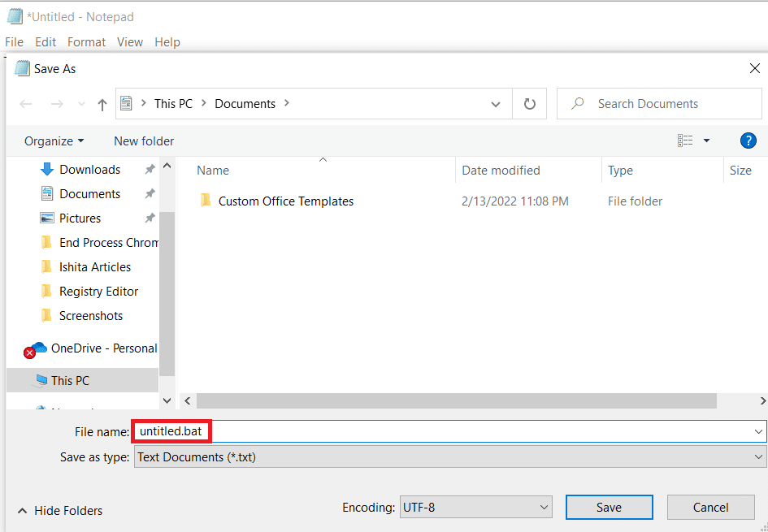Sort by the Size column header
This screenshot has width=768, height=532.
[740, 171]
